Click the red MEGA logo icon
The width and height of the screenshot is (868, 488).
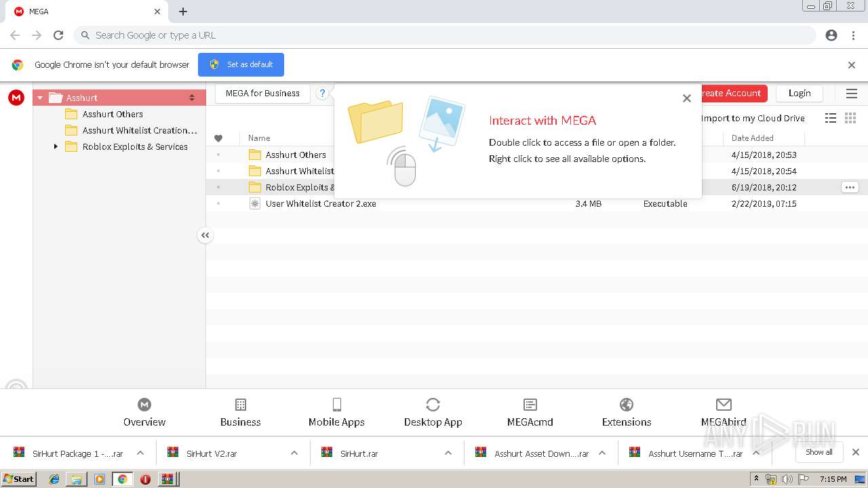16,98
